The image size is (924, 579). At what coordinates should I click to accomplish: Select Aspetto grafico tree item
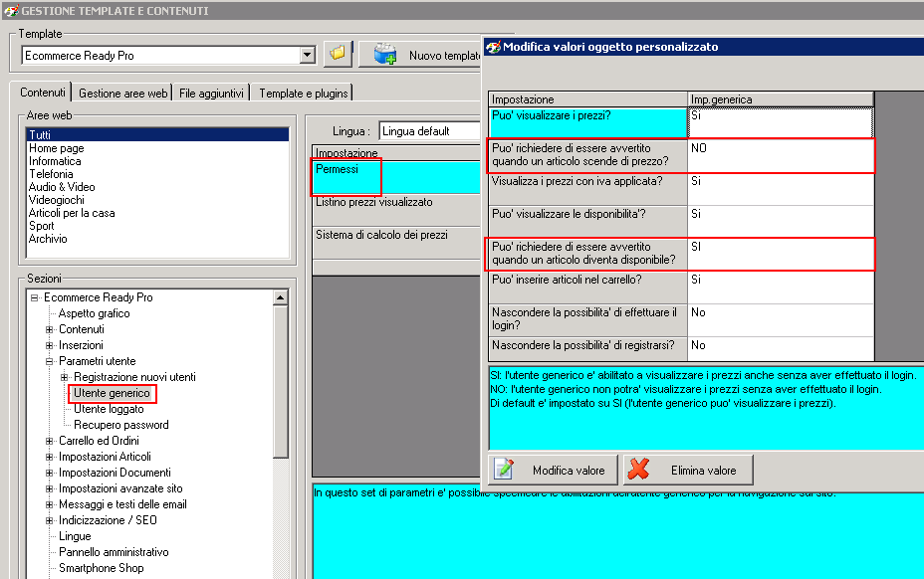(x=95, y=313)
